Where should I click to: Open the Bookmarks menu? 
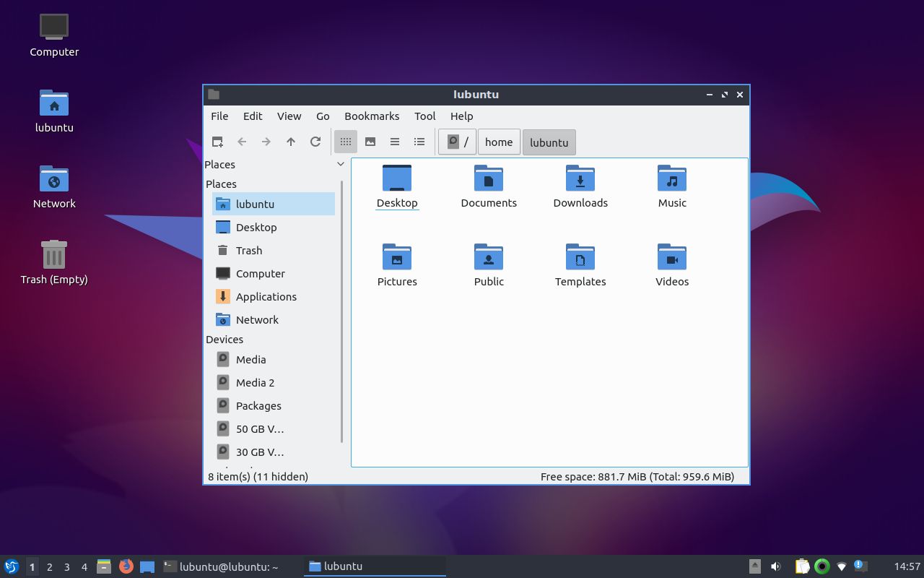(x=372, y=116)
